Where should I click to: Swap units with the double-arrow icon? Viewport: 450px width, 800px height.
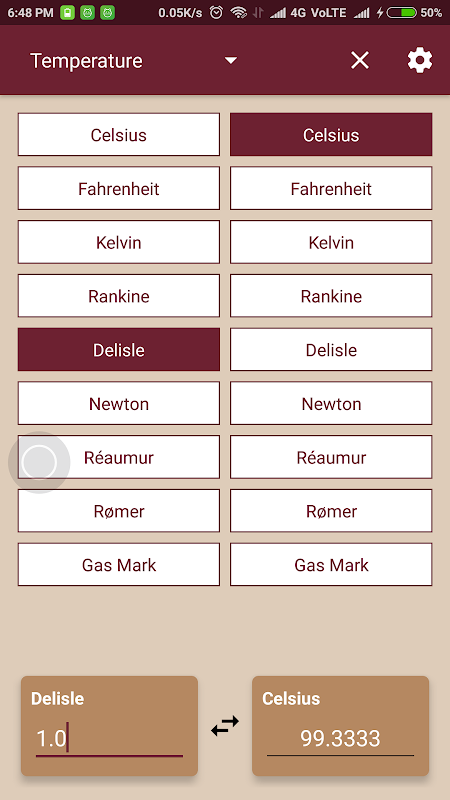[x=225, y=726]
